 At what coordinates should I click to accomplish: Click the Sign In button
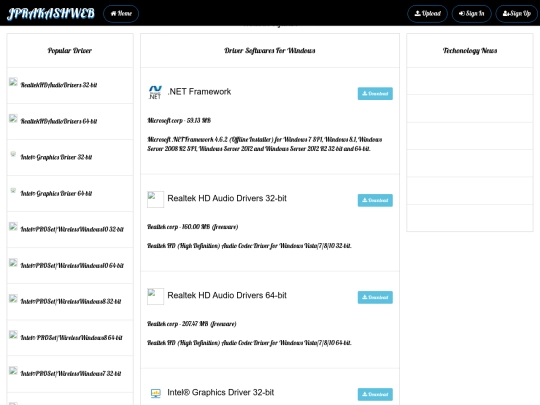tap(471, 14)
